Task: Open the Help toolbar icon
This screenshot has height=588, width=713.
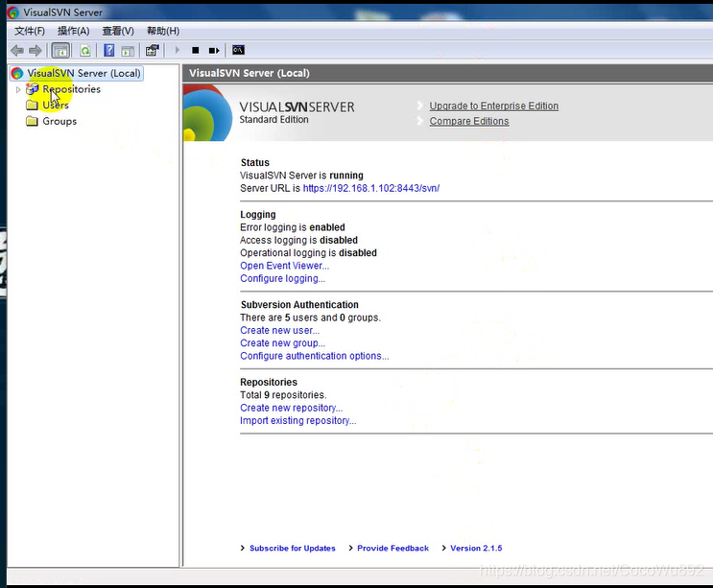Action: [108, 51]
